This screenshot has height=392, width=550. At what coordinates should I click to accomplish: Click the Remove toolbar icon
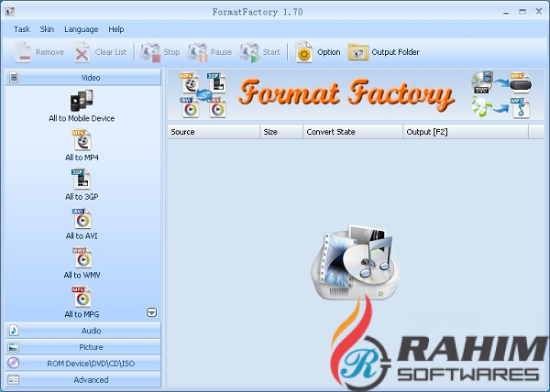(x=23, y=52)
